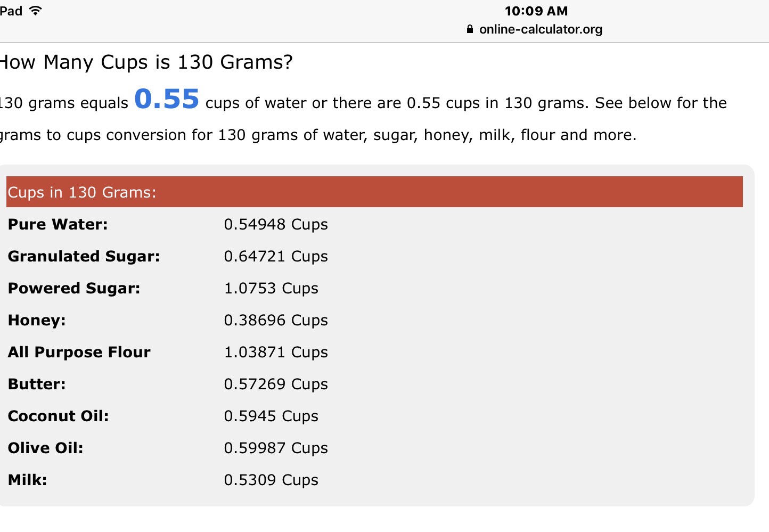
Task: Click the large blue 0.55 result
Action: 167,99
